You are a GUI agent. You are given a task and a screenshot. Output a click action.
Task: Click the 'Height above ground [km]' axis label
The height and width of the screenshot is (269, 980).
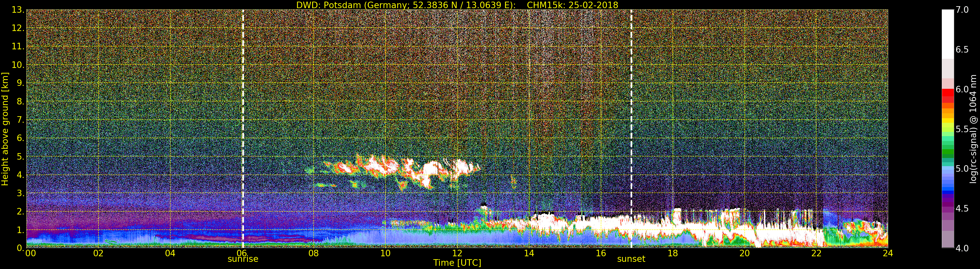tap(5, 129)
